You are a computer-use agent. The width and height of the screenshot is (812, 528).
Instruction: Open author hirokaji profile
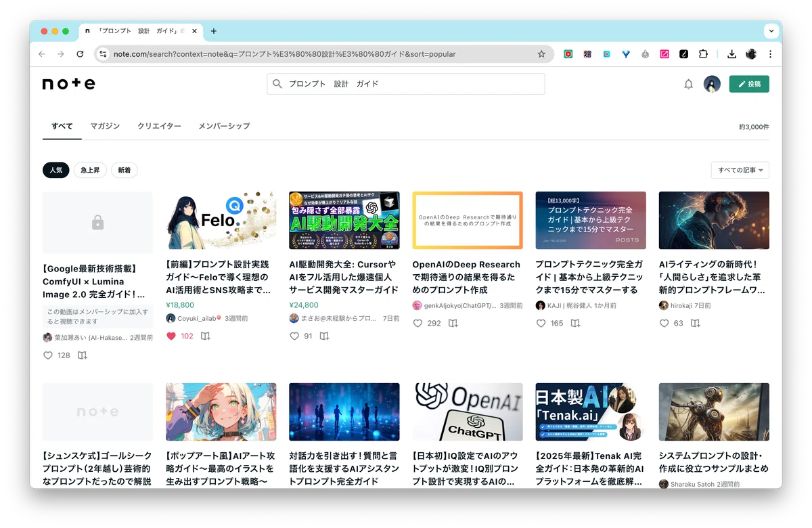point(675,305)
